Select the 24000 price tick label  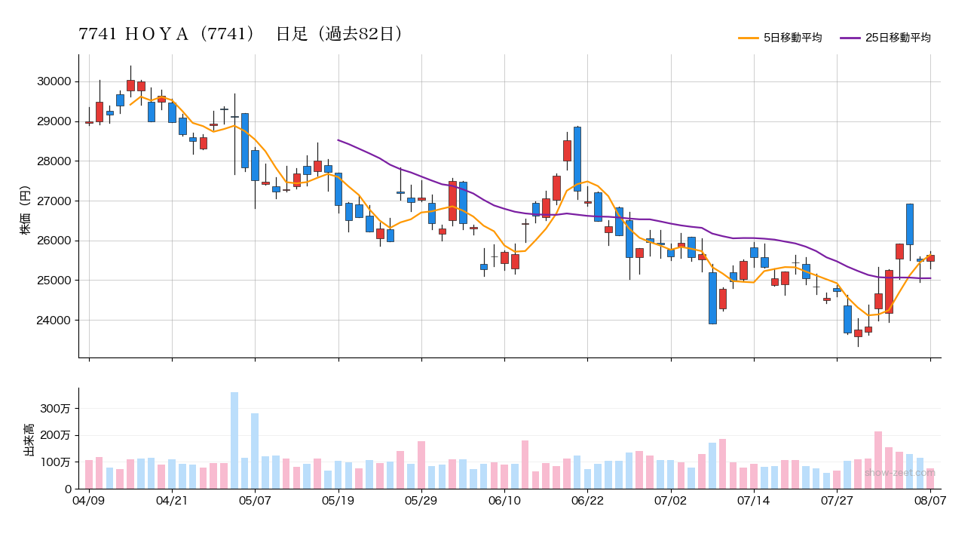[54, 321]
